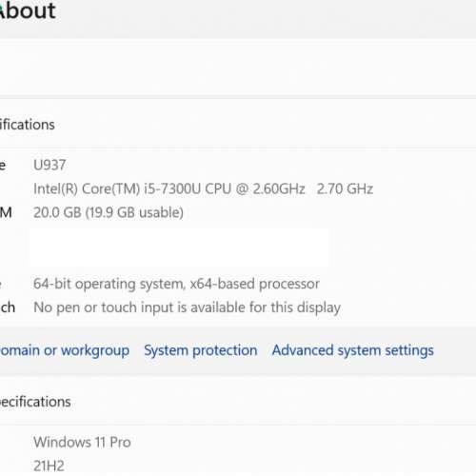The image size is (476, 476).
Task: Select the 21H2 version text
Action: 49,466
